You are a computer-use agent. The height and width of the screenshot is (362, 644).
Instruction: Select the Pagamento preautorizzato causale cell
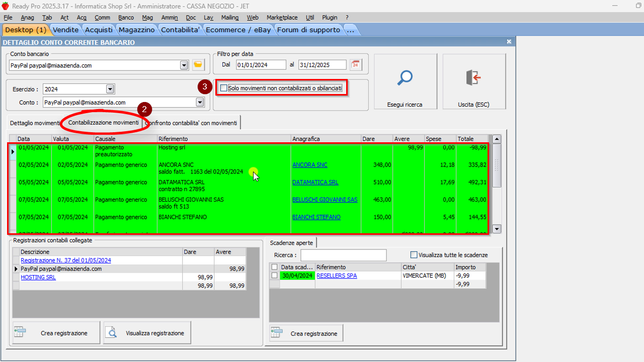pos(125,151)
